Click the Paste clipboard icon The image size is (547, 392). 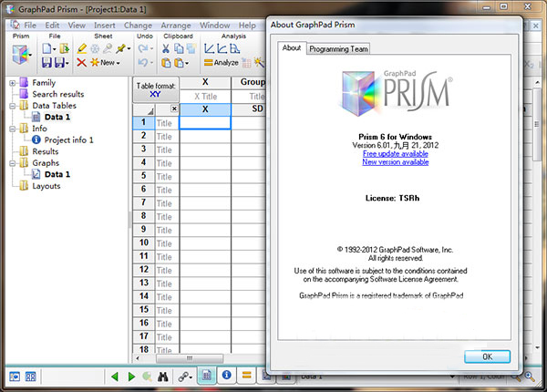(x=166, y=63)
